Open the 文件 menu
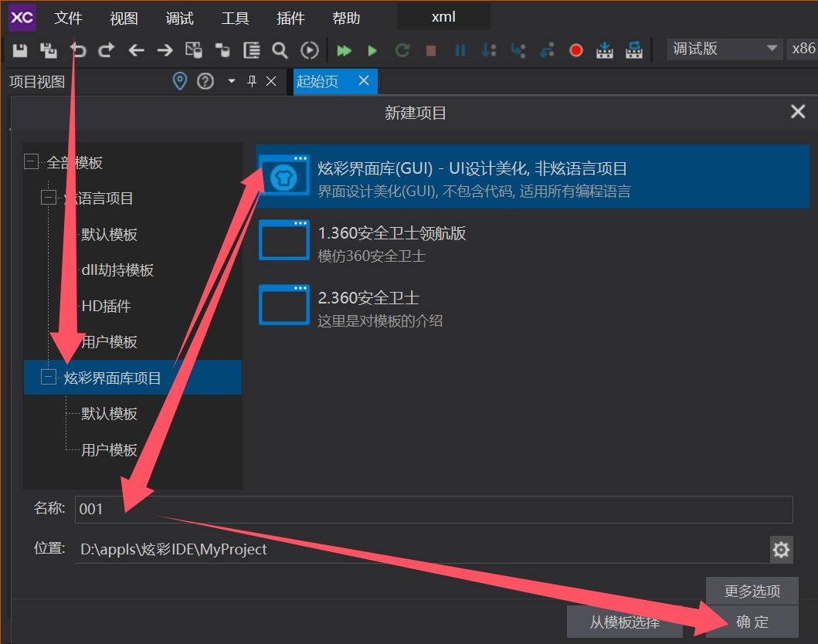 68,19
